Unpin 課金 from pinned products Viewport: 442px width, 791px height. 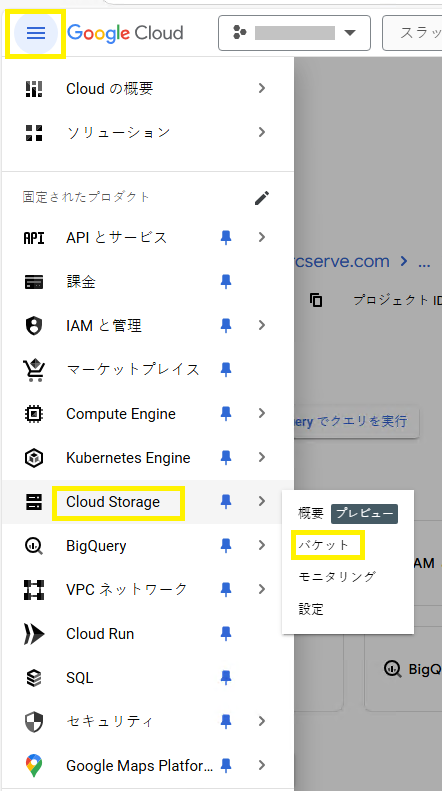click(226, 281)
